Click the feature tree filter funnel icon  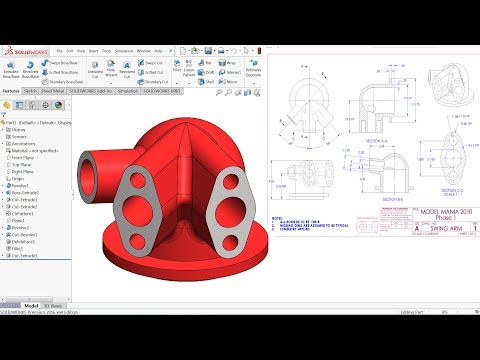pyautogui.click(x=4, y=115)
